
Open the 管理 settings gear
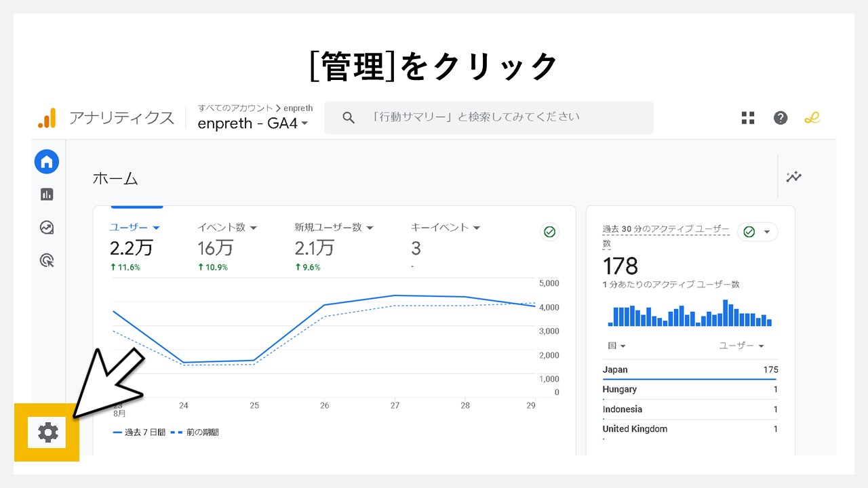coord(46,432)
